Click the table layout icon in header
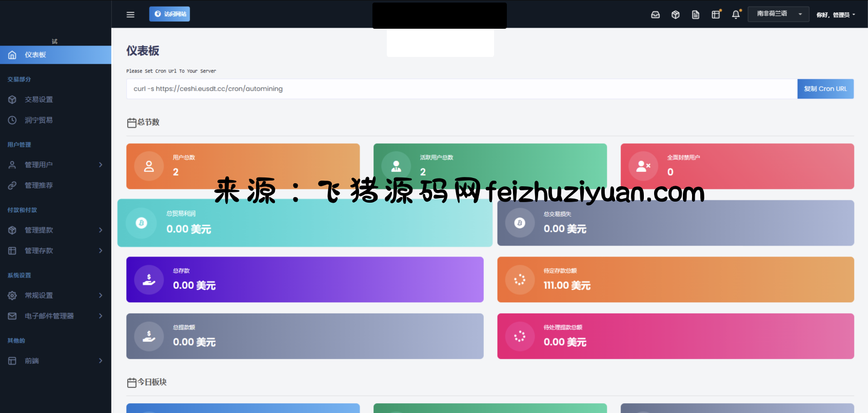 pos(716,15)
